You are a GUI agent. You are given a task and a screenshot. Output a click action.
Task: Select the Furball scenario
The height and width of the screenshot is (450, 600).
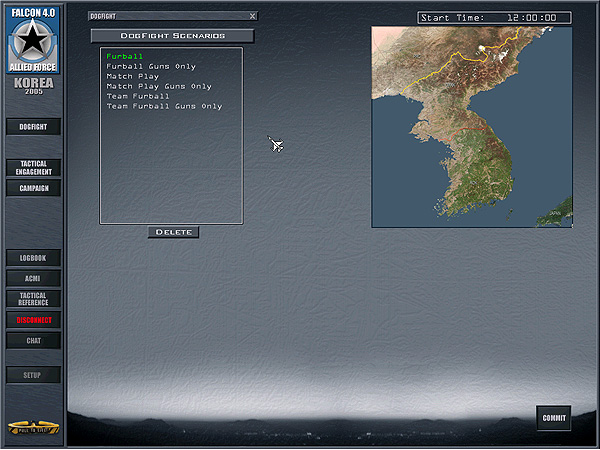(x=125, y=56)
